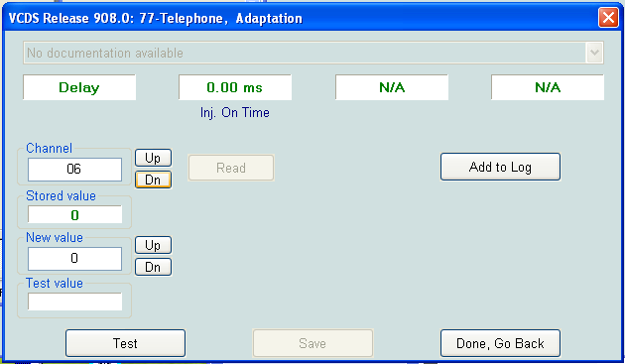Image resolution: width=625 pixels, height=364 pixels.
Task: Increase New value with its Up button
Action: pyautogui.click(x=153, y=245)
